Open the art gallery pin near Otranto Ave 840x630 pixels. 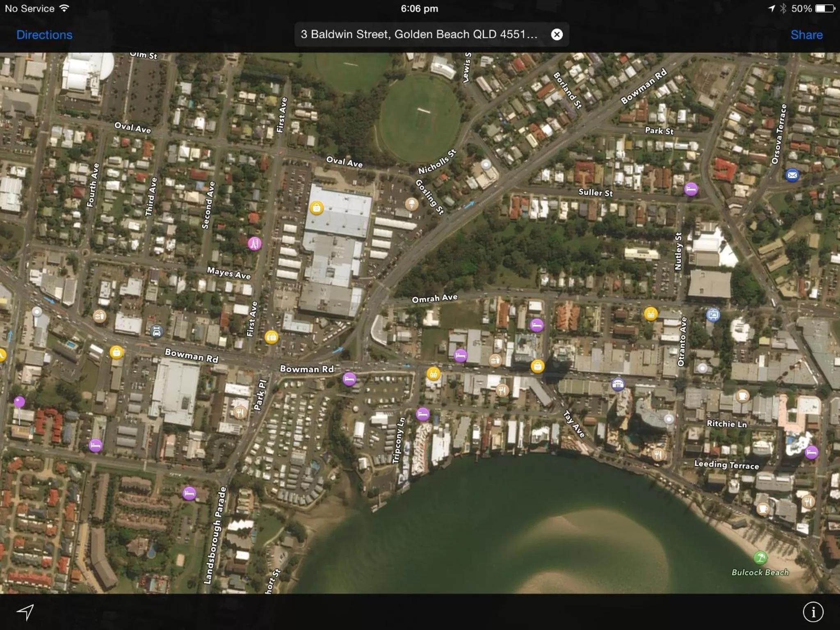[714, 314]
